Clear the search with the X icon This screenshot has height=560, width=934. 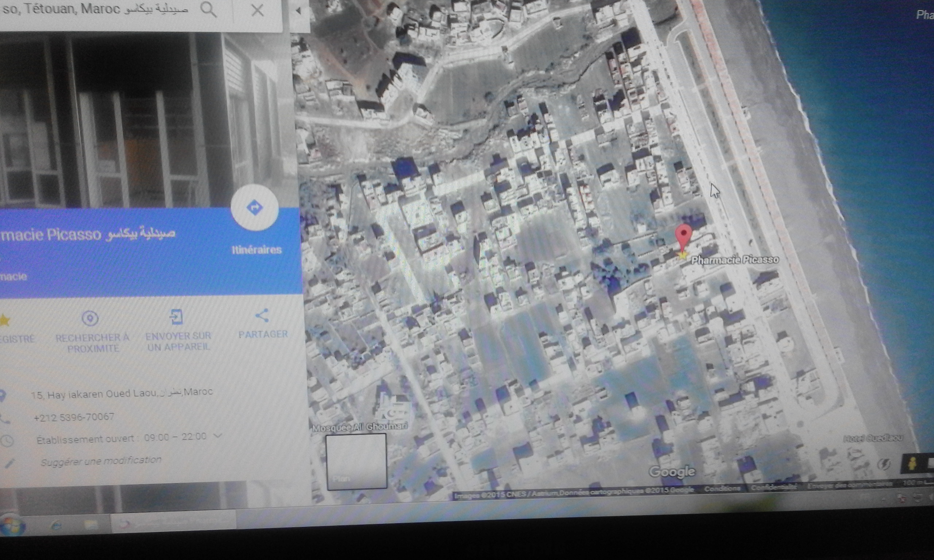[x=258, y=10]
